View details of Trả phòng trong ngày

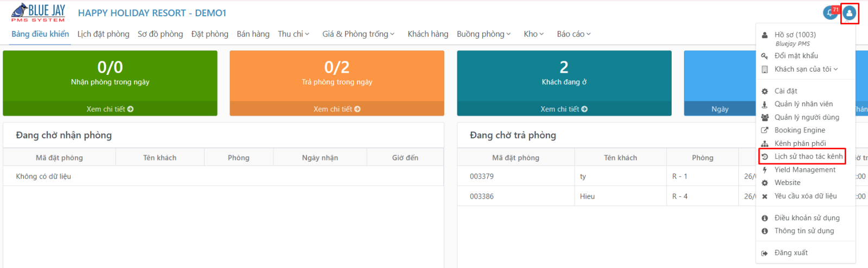point(337,109)
